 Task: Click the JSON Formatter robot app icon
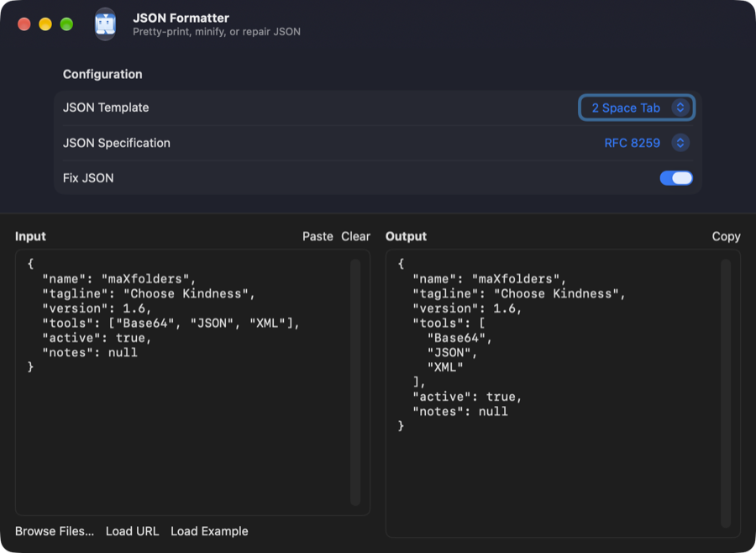coord(105,24)
